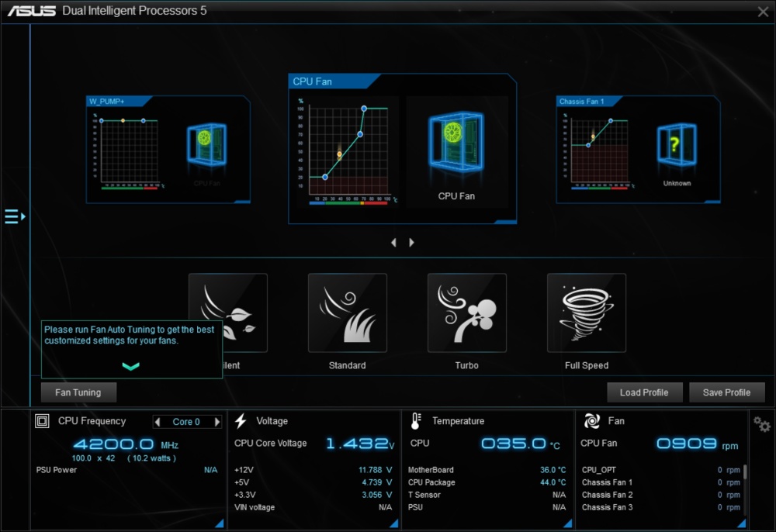This screenshot has width=776, height=532.
Task: Expand Temperature panel corner triangle
Action: click(568, 523)
